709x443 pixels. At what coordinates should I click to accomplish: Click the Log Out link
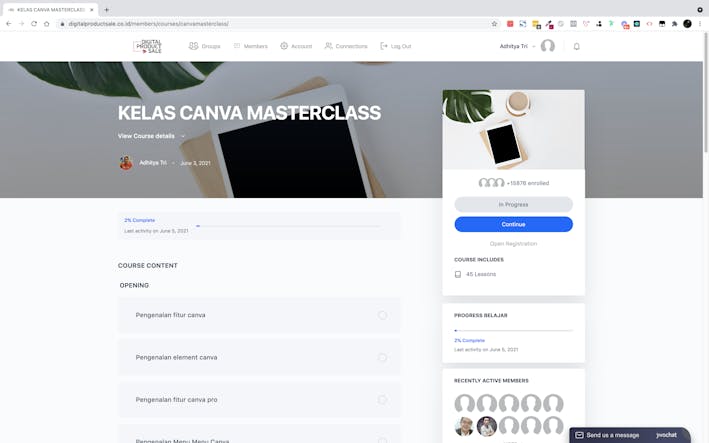(x=396, y=46)
